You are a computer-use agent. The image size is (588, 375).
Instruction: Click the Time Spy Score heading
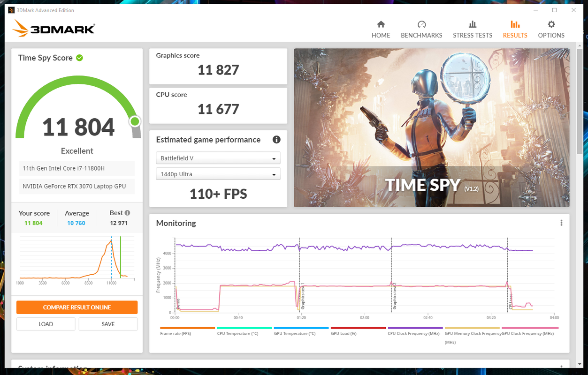pos(46,58)
